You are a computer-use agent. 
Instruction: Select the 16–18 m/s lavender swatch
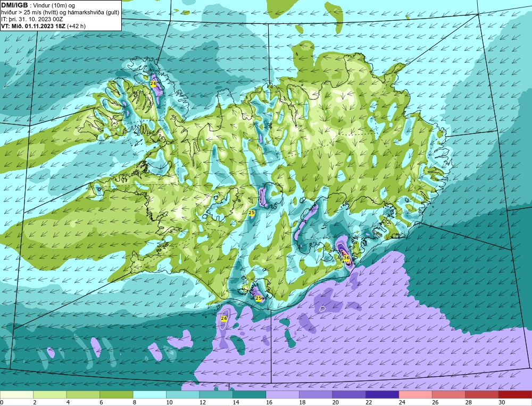tap(282, 394)
